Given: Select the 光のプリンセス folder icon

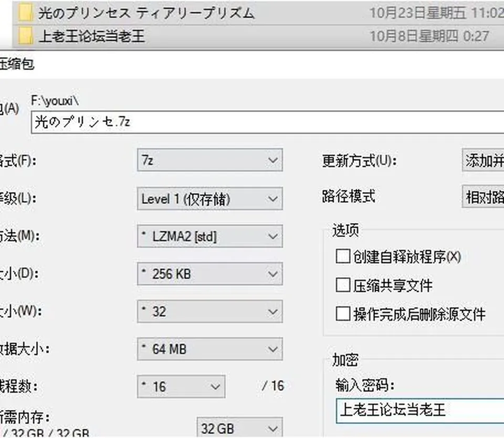Looking at the screenshot, I should coord(25,13).
